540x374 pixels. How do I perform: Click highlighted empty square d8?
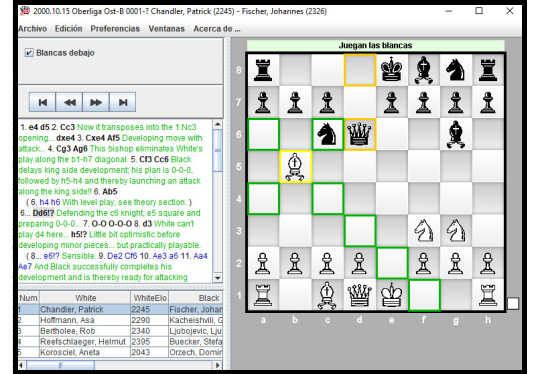(x=360, y=70)
